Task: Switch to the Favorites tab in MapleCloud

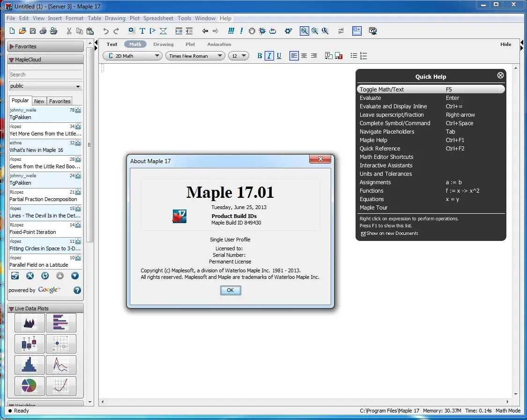Action: click(59, 101)
